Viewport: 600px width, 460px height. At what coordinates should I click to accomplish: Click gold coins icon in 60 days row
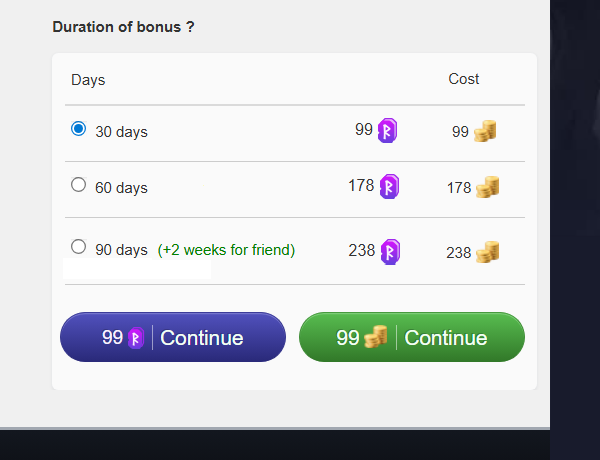point(488,187)
